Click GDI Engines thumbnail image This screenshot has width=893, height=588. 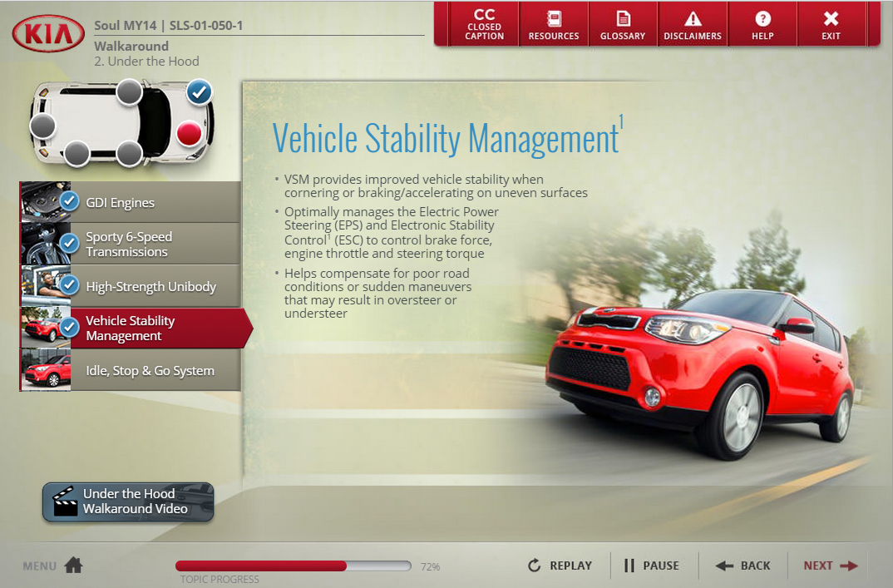point(46,202)
